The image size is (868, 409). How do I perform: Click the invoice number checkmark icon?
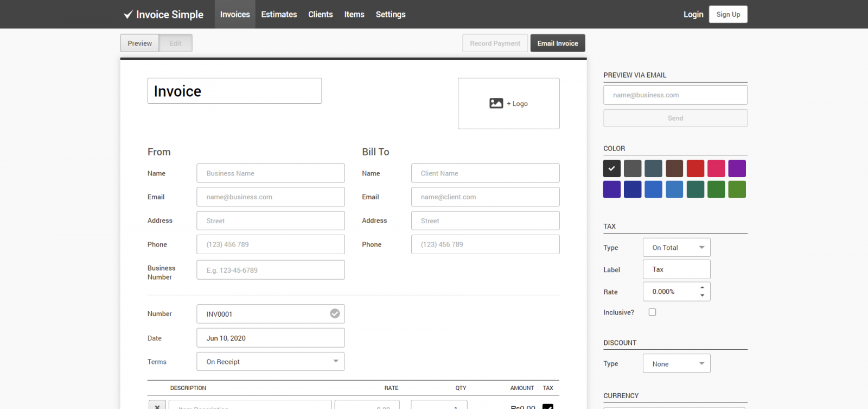pos(335,313)
